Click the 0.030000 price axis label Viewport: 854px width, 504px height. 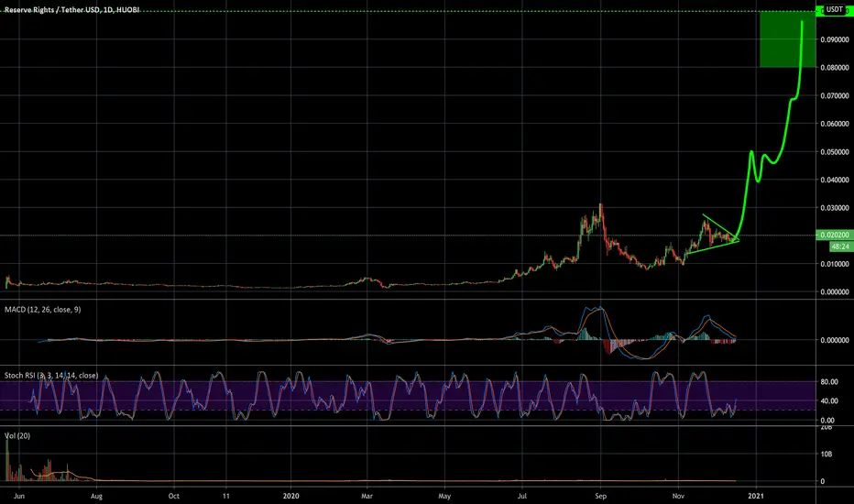pos(835,208)
